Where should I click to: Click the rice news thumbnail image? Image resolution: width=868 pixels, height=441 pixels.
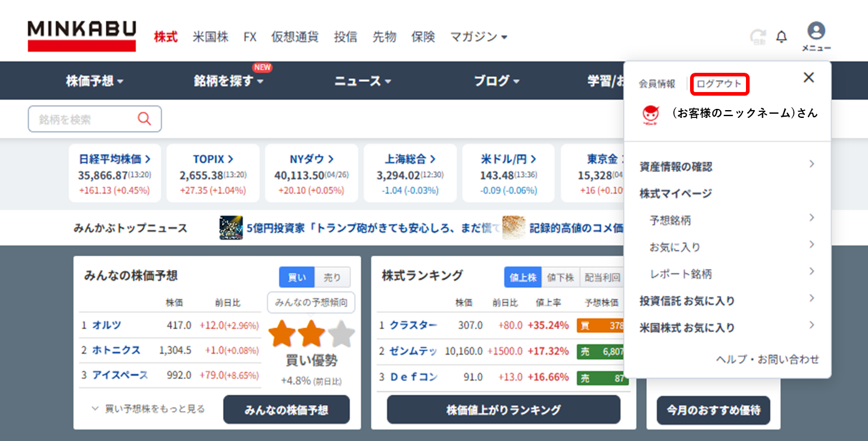[x=514, y=227]
